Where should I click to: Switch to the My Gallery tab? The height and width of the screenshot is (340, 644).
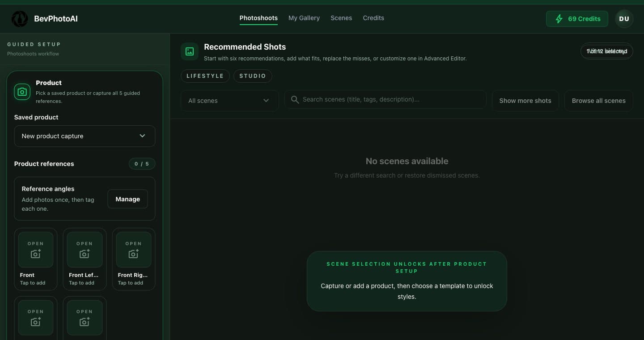coord(304,18)
